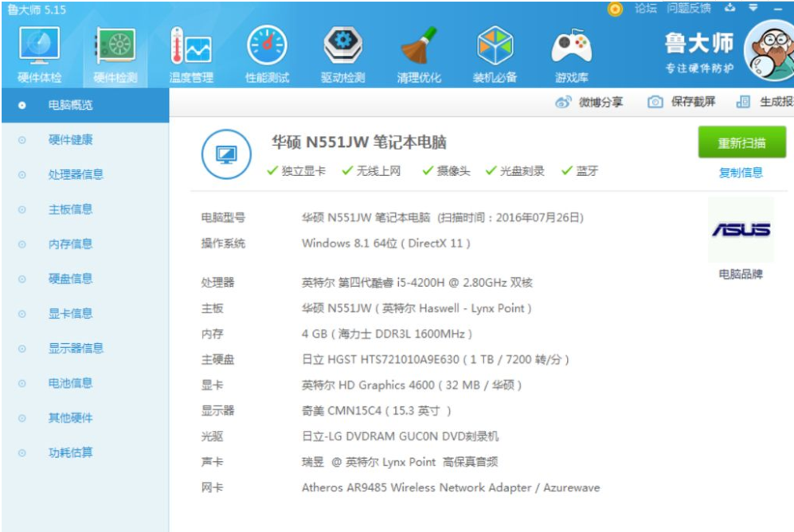Open the main menu dropdown arrow in title bar
Image resolution: width=794 pixels, height=532 pixels.
tap(753, 8)
